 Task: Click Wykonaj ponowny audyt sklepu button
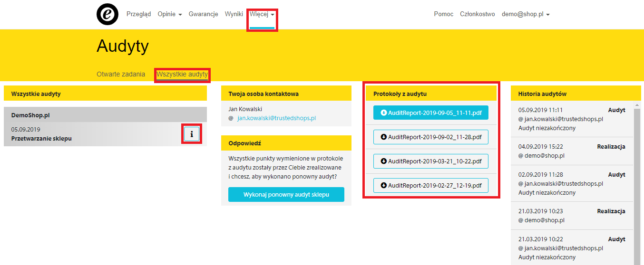pyautogui.click(x=286, y=195)
